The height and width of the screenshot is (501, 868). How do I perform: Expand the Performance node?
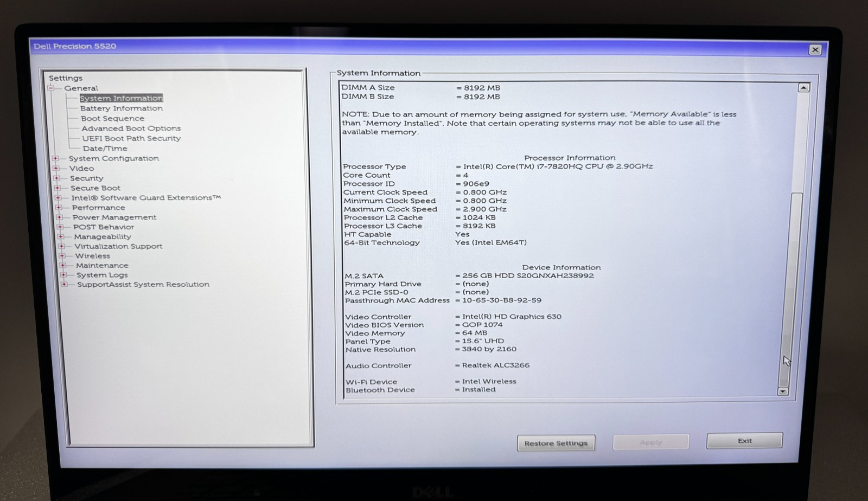(59, 208)
